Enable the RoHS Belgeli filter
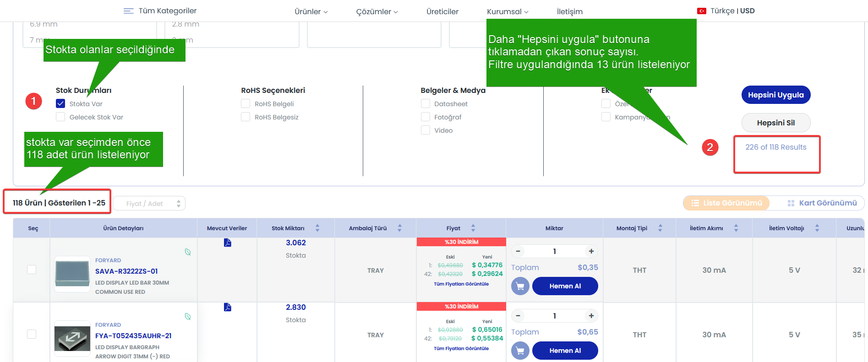Viewport: 868px width, 362px height. [x=246, y=104]
